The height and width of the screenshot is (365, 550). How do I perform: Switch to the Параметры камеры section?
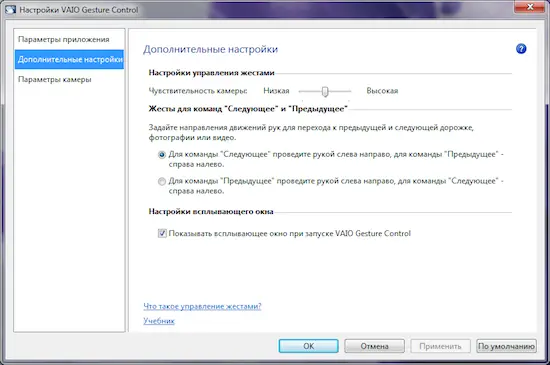click(69, 79)
